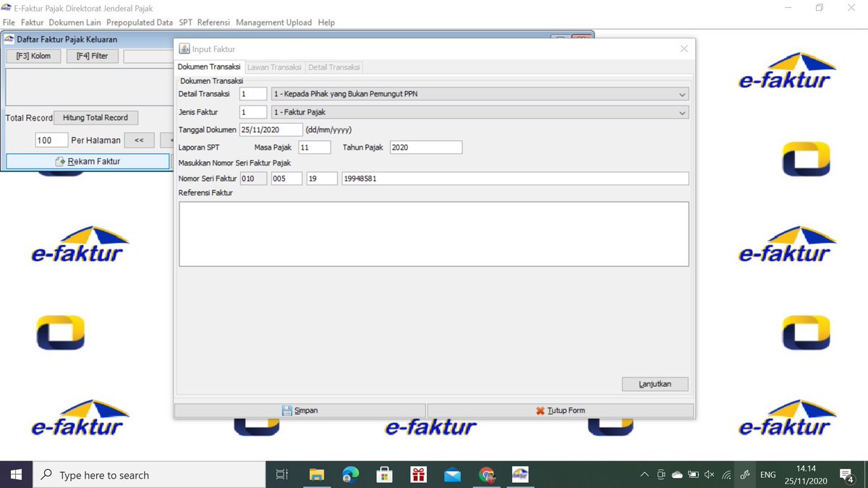Click the battery tray icon
The image size is (868, 488).
[694, 475]
